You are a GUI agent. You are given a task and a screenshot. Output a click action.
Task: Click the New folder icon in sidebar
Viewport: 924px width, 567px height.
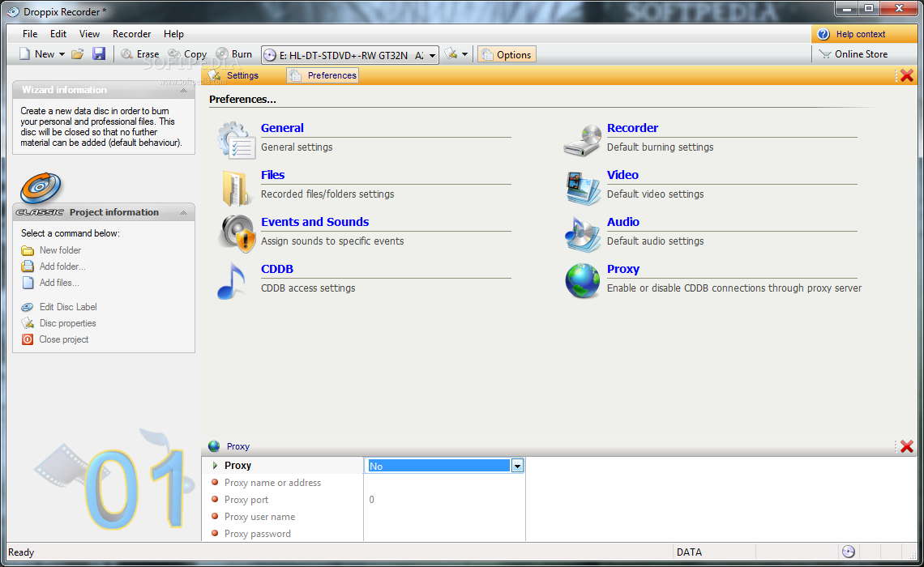28,250
